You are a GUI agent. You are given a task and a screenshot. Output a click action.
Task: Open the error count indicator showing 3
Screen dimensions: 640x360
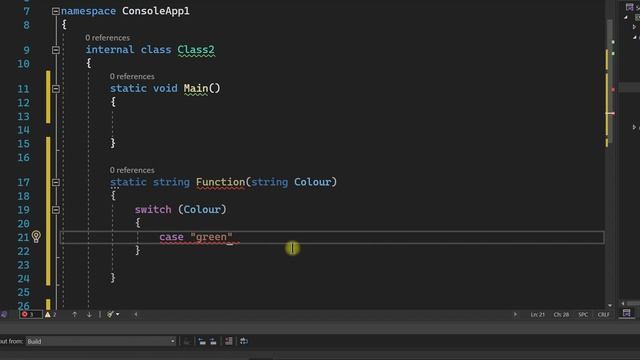pyautogui.click(x=31, y=314)
